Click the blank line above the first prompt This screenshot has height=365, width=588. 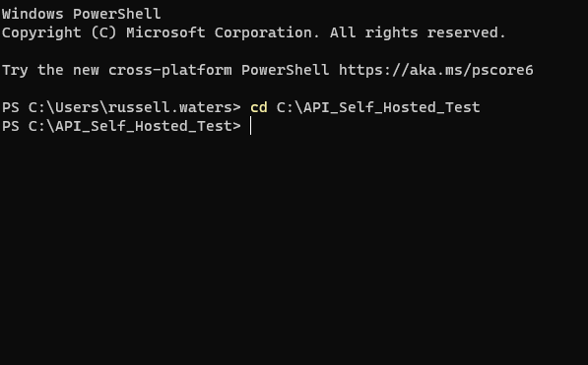tap(294, 89)
